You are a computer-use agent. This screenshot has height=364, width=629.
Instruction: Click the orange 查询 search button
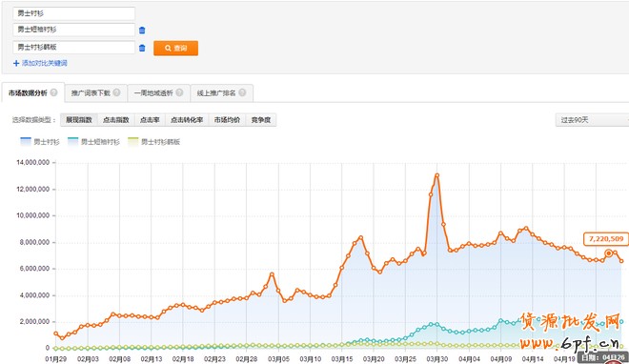tap(175, 48)
